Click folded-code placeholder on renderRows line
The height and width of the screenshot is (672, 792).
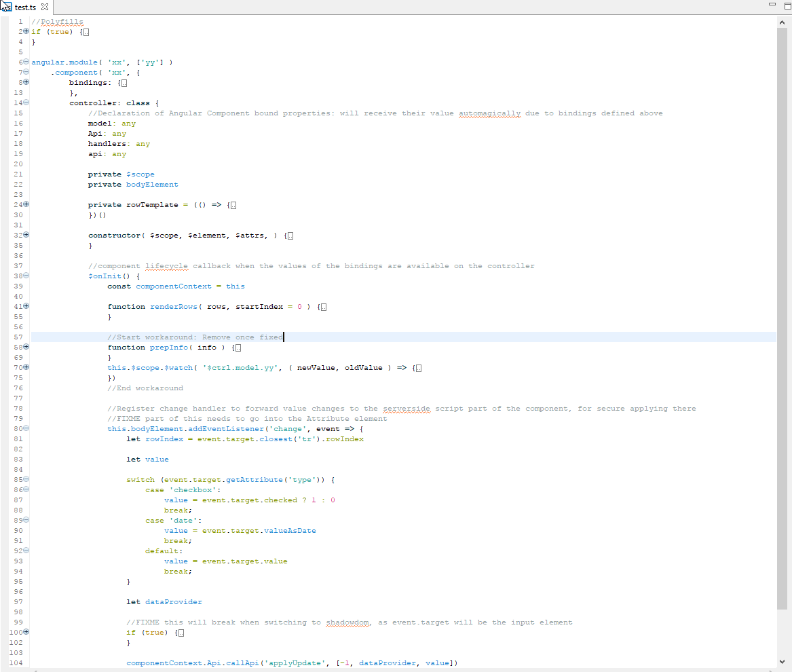tap(324, 307)
